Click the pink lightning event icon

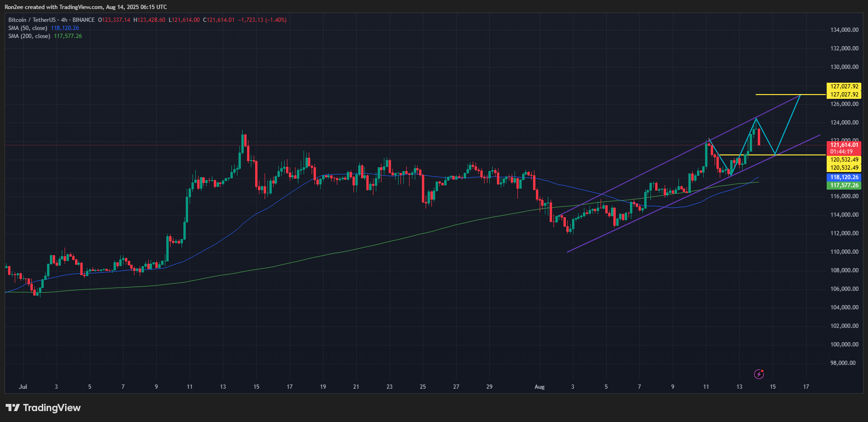pyautogui.click(x=759, y=374)
